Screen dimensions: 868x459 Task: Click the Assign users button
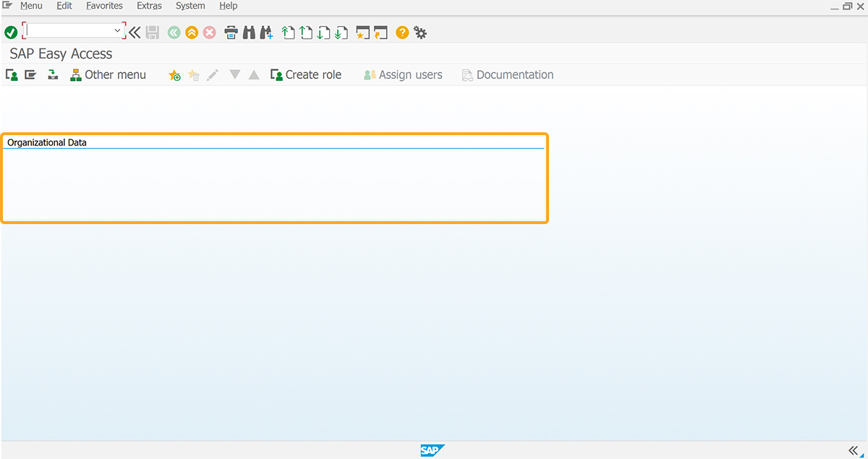[x=403, y=74]
